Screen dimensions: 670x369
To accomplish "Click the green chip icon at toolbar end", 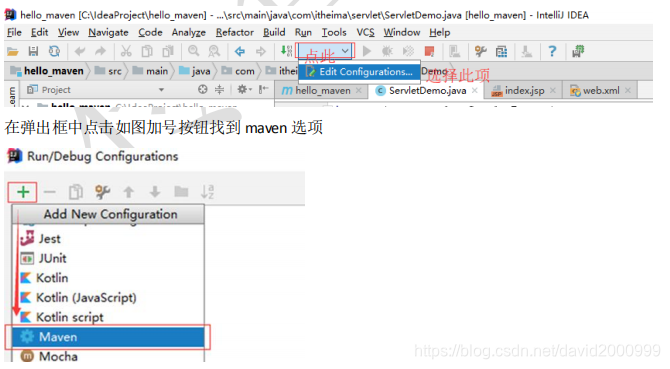I will pos(578,51).
